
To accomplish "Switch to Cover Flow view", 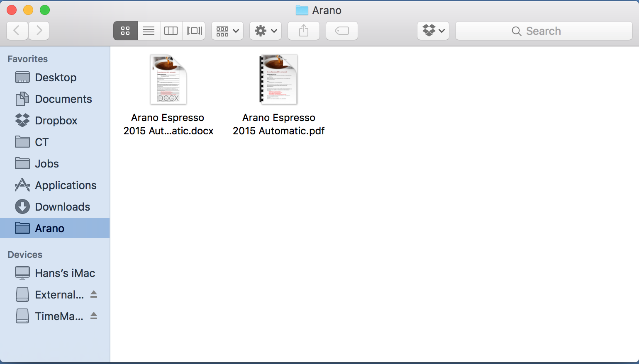I will (x=194, y=31).
